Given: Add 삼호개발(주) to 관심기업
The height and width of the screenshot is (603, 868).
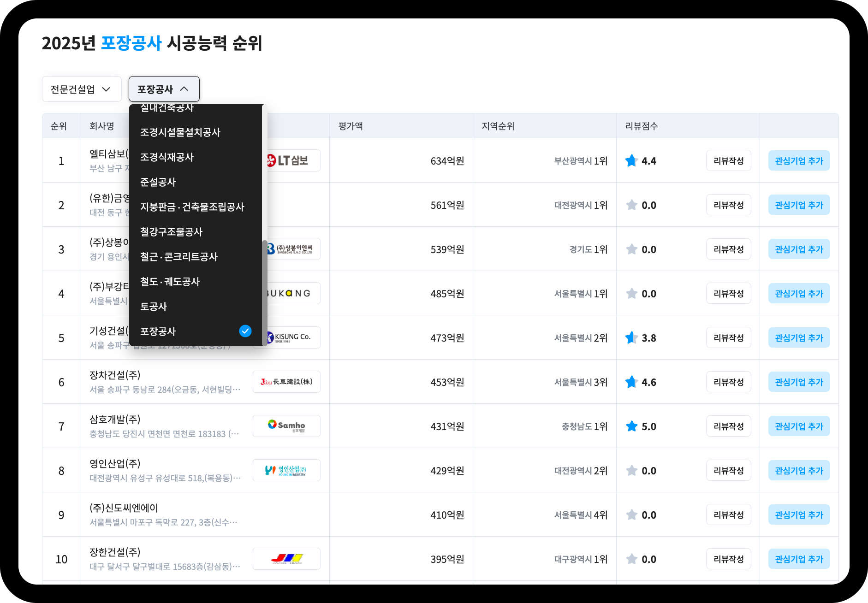Looking at the screenshot, I should click(x=799, y=426).
